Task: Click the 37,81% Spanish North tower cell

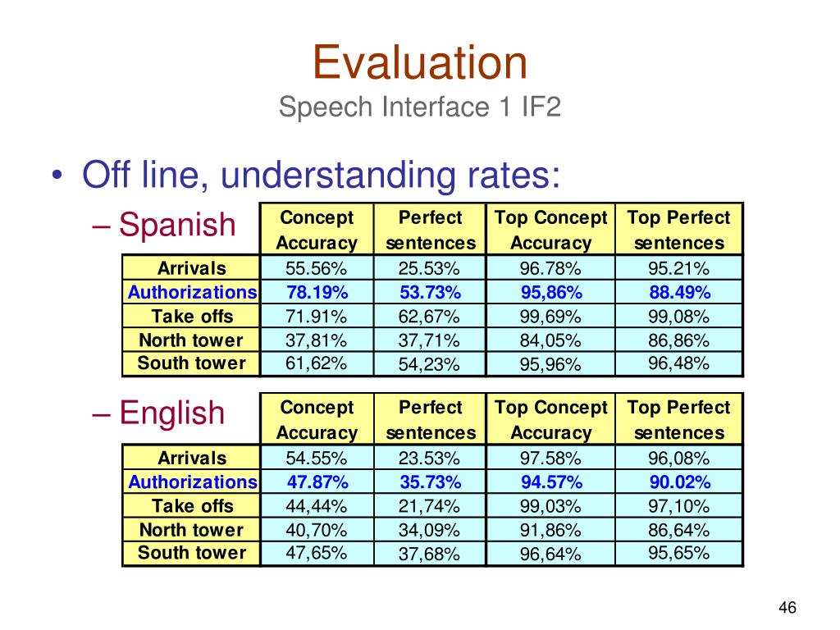Action: [x=316, y=340]
